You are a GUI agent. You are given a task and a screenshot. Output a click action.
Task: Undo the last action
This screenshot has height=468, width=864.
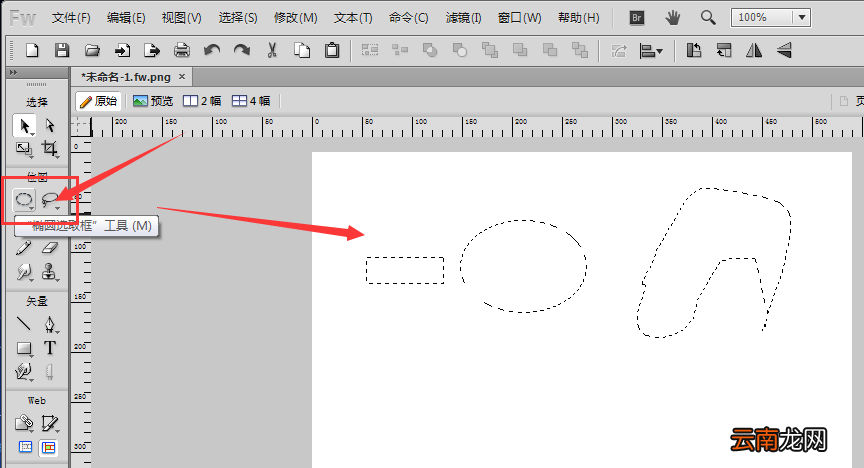212,51
